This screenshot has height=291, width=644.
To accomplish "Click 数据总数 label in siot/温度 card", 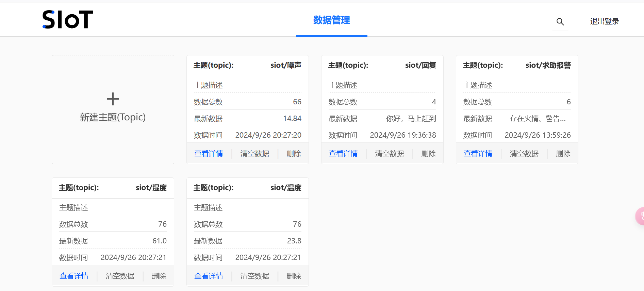I will pos(208,224).
